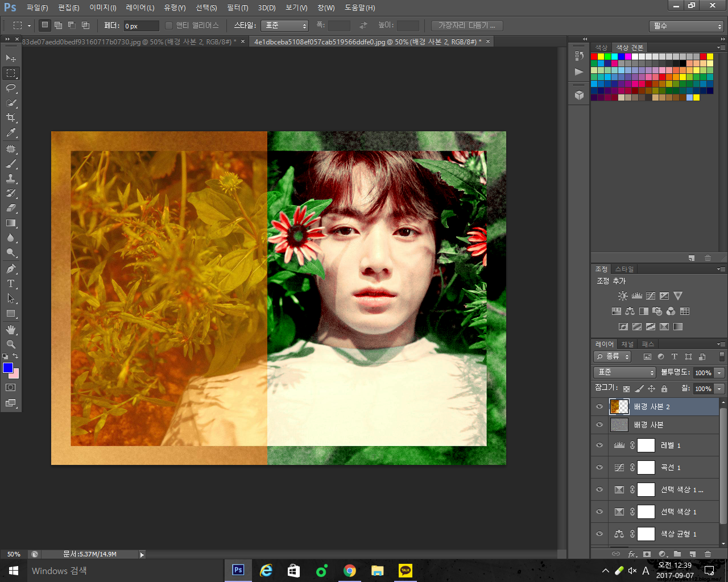Screen dimensions: 728x582
Task: Open the 필수 workspace dropdown
Action: tap(686, 26)
